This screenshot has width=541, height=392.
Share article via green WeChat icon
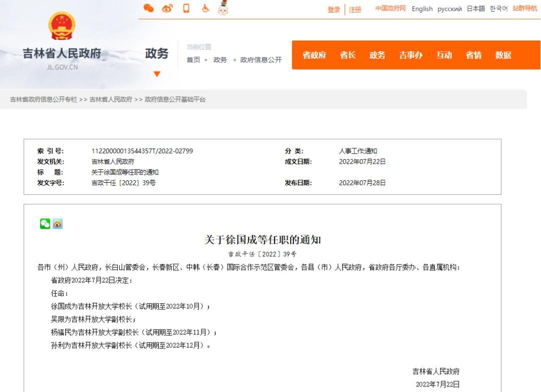coord(45,224)
